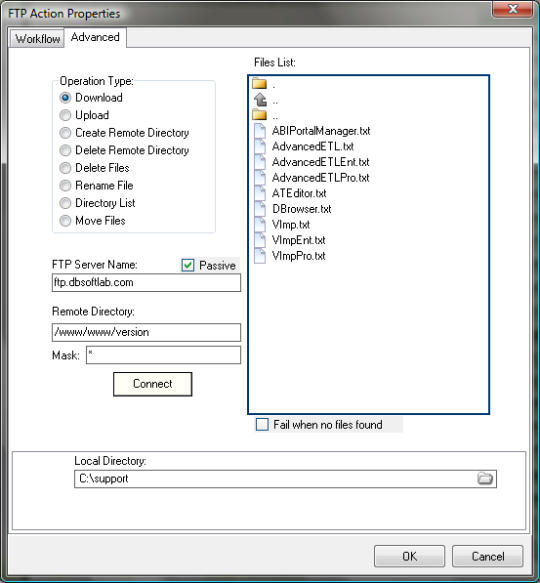Click the DBrowser.txt file icon

pyautogui.click(x=260, y=209)
